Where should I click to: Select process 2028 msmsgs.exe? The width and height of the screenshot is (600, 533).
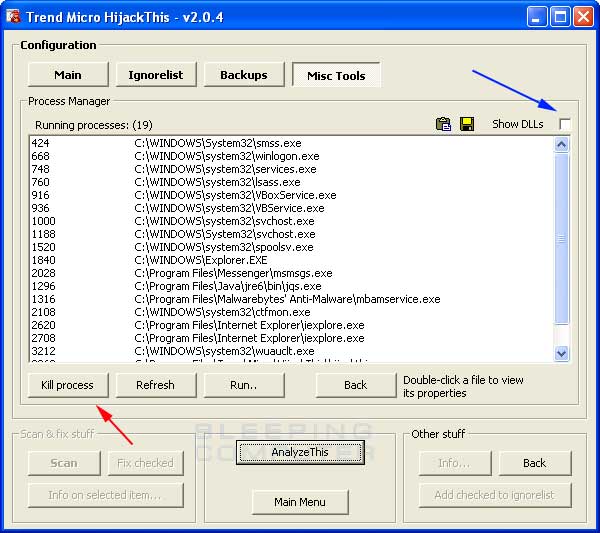(292, 273)
